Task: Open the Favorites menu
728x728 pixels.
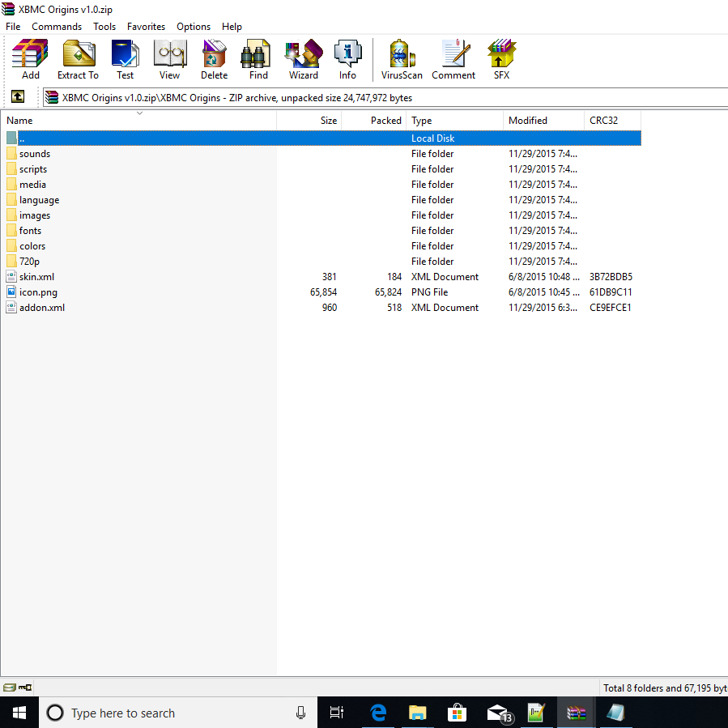Action: tap(146, 27)
